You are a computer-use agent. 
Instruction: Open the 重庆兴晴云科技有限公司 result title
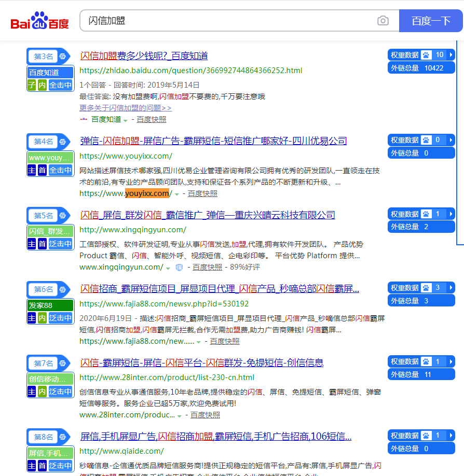(x=208, y=215)
